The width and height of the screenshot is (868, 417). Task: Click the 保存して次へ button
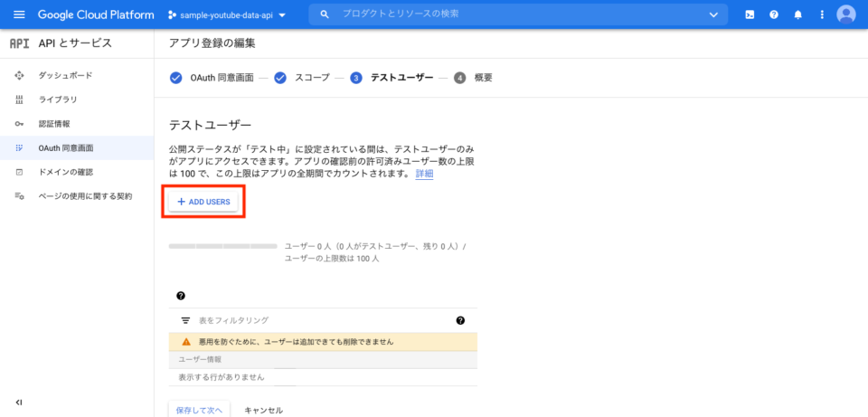click(x=199, y=411)
